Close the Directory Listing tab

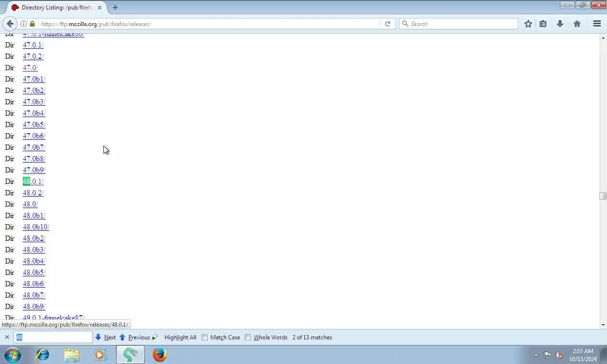click(x=100, y=8)
